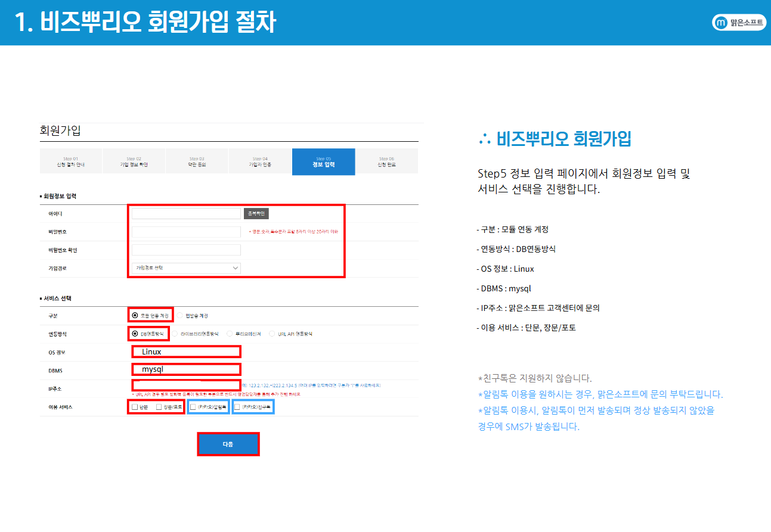Viewport: 771px width, 532px height.
Task: Click the 이용 서비스 row label
Action: (60, 407)
